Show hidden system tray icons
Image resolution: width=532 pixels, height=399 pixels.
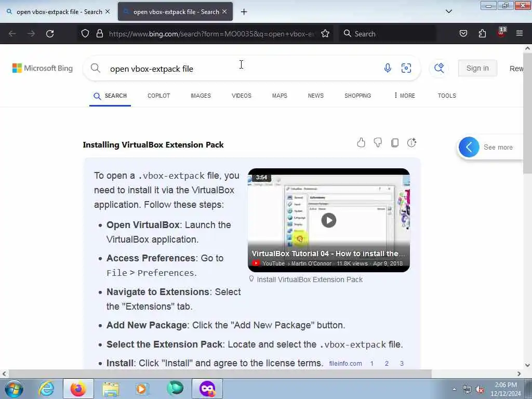(455, 390)
